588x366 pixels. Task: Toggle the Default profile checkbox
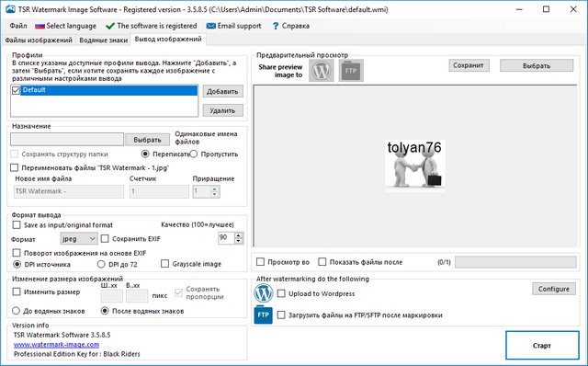click(16, 90)
